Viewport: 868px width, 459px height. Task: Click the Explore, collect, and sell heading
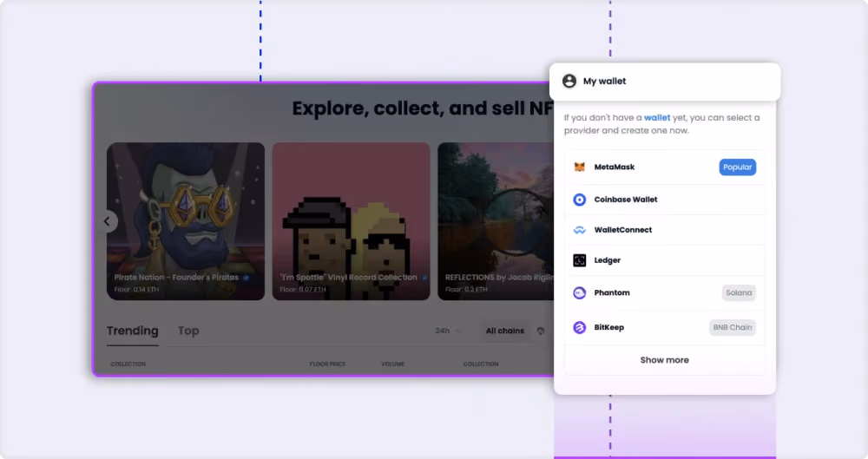[423, 108]
